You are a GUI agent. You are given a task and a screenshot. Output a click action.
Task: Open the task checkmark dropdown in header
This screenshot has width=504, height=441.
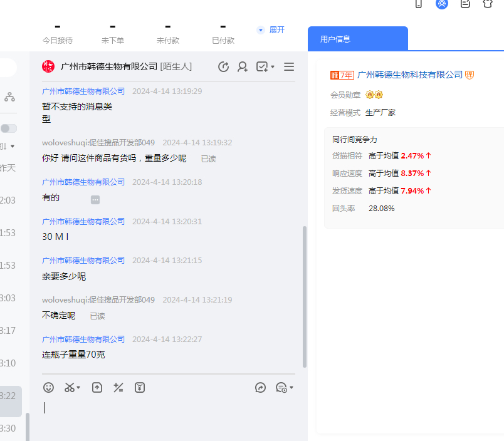[x=266, y=67]
